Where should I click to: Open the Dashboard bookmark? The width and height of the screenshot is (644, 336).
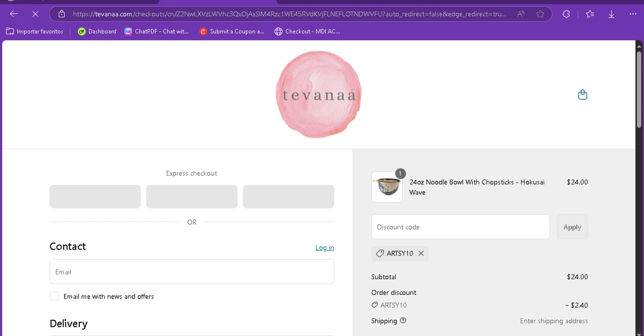[97, 31]
